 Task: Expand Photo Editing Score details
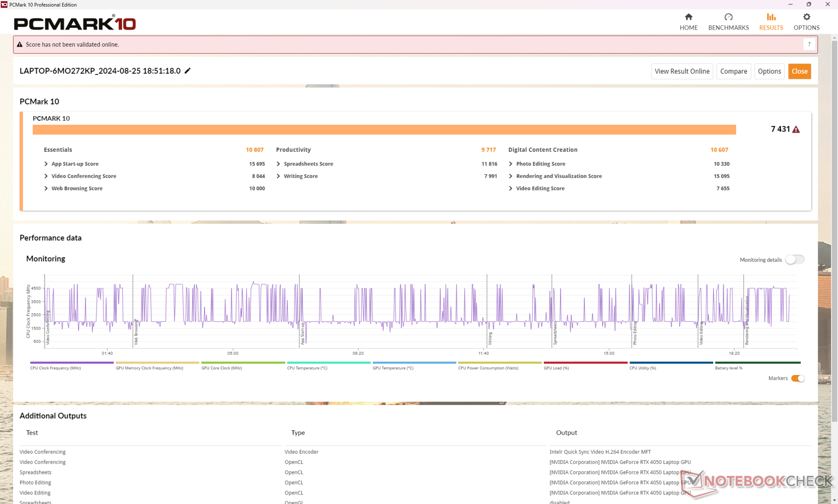tap(511, 164)
